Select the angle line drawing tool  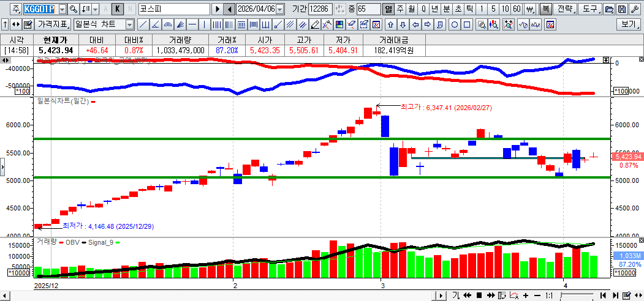[x=155, y=24]
